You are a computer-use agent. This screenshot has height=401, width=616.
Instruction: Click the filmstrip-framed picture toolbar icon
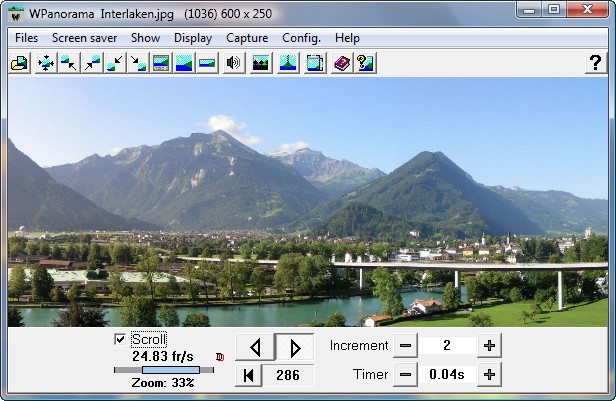(x=161, y=63)
